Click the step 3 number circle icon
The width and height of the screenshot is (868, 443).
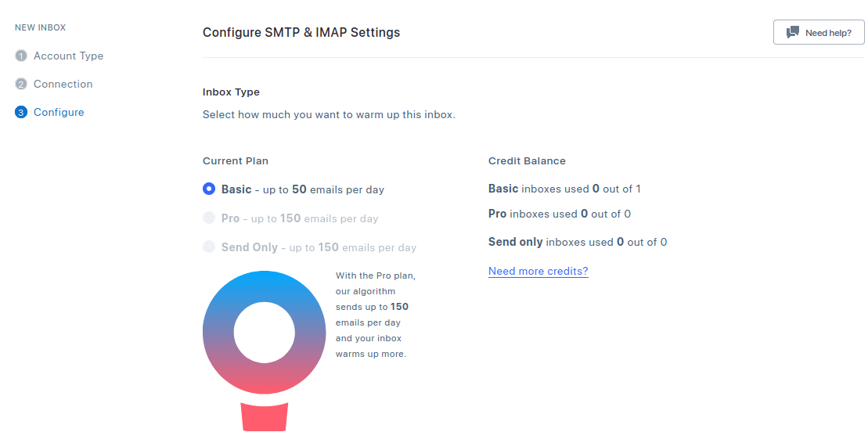pos(21,113)
